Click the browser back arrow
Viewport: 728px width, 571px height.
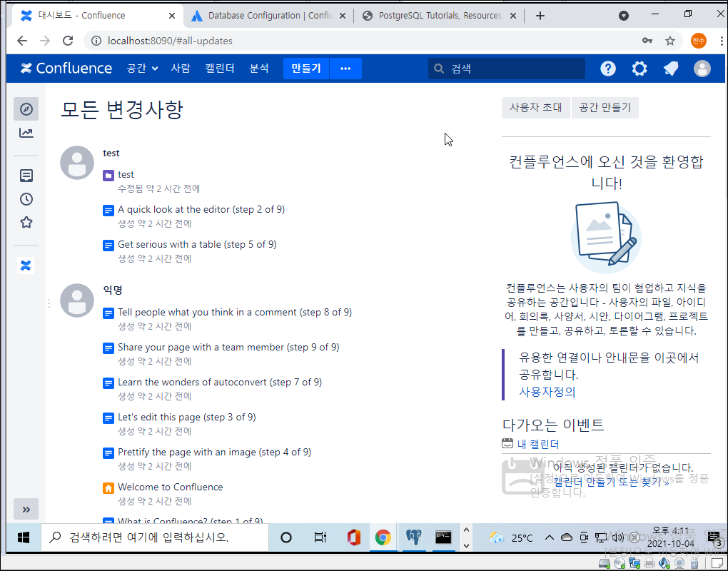[x=22, y=41]
